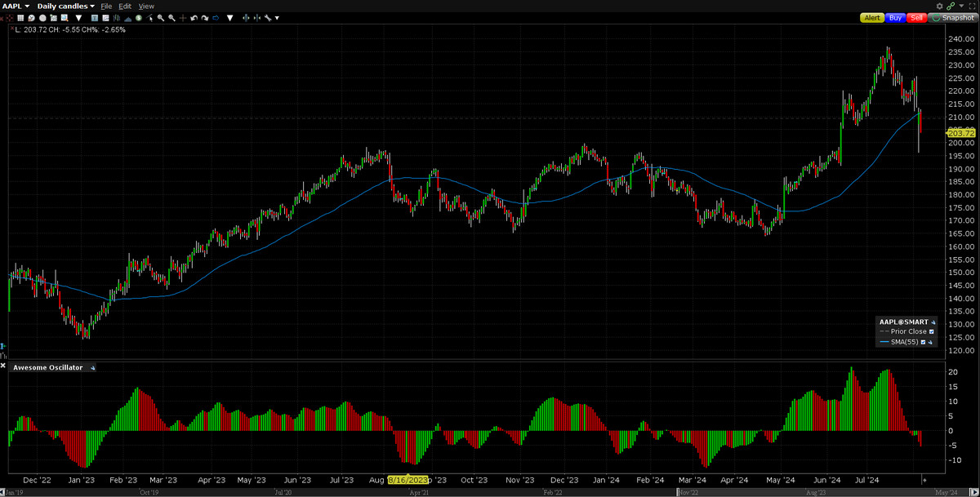The height and width of the screenshot is (497, 980).
Task: Open the Awesome Oscillator panel dropdown
Action: click(x=91, y=367)
